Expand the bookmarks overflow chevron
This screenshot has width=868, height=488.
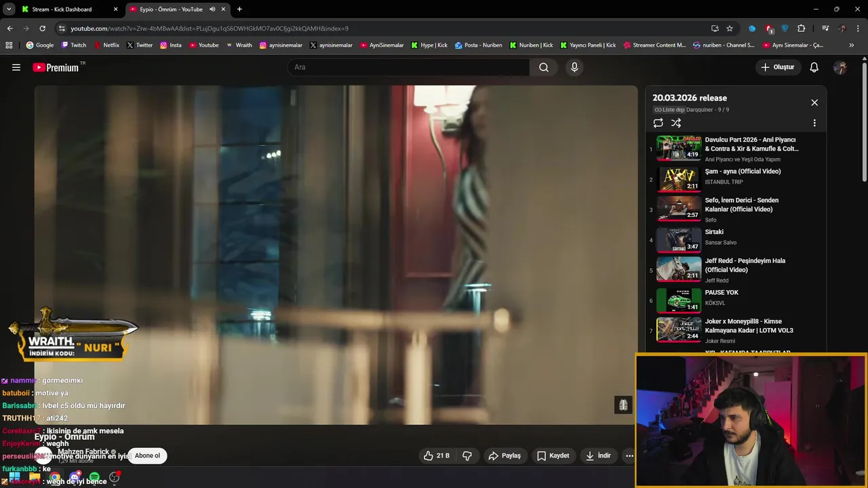(852, 45)
